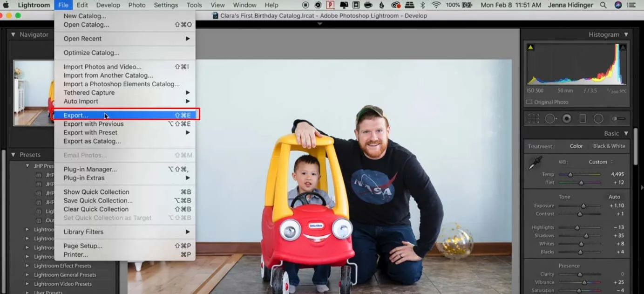Select Optimize Catalog...

(125, 53)
